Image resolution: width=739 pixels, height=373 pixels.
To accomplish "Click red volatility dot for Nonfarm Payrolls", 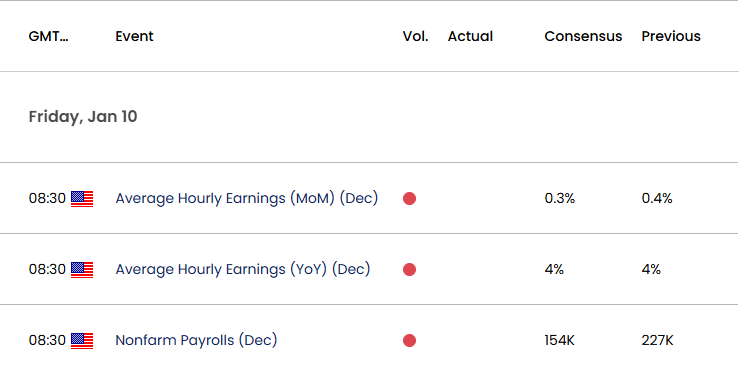I will (x=410, y=340).
